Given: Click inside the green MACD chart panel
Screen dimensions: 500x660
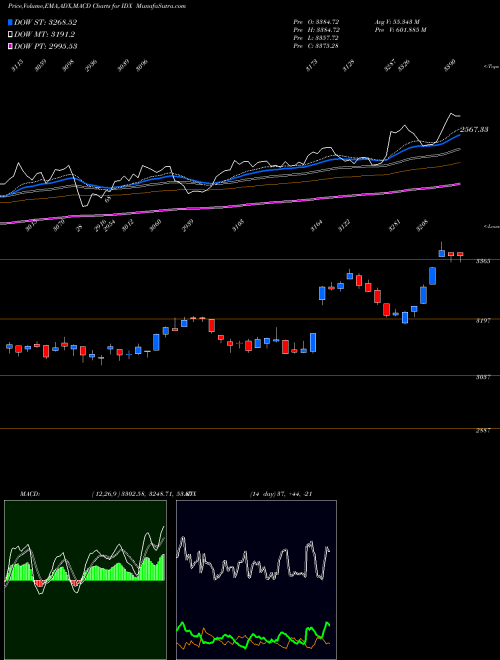Looking at the screenshot, I should [x=85, y=580].
